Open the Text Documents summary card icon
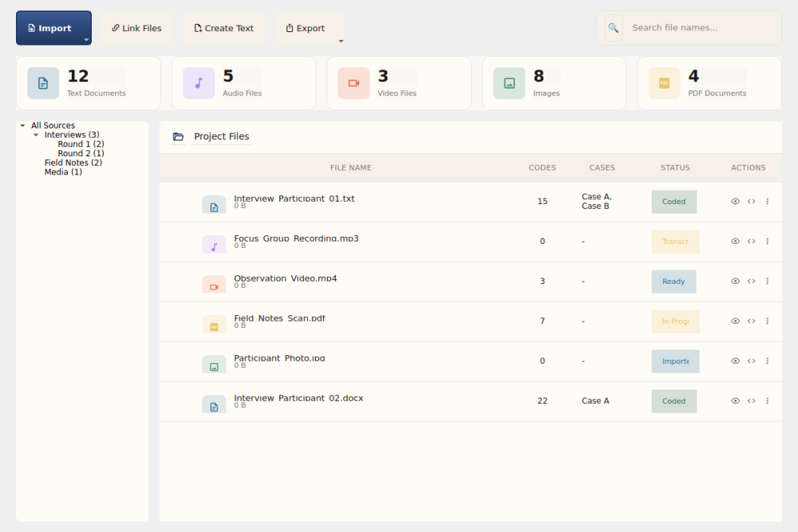Screen dimensions: 798x532 (43, 83)
